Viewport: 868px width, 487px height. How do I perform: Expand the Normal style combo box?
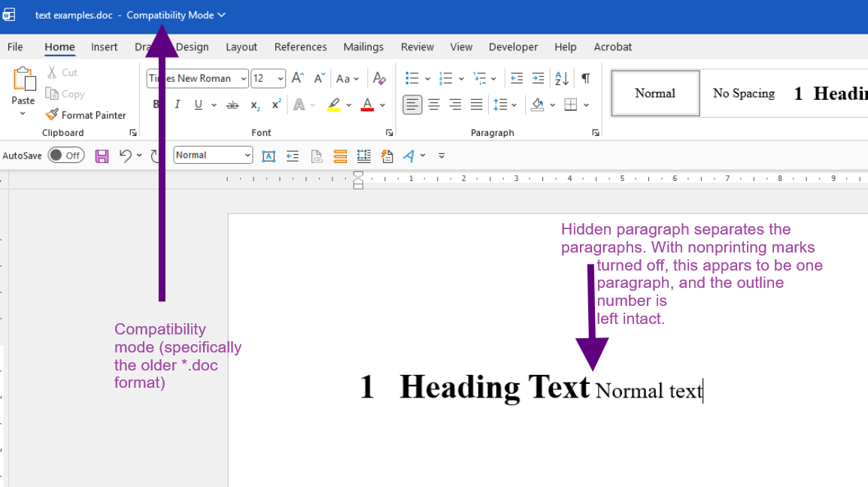(x=247, y=156)
